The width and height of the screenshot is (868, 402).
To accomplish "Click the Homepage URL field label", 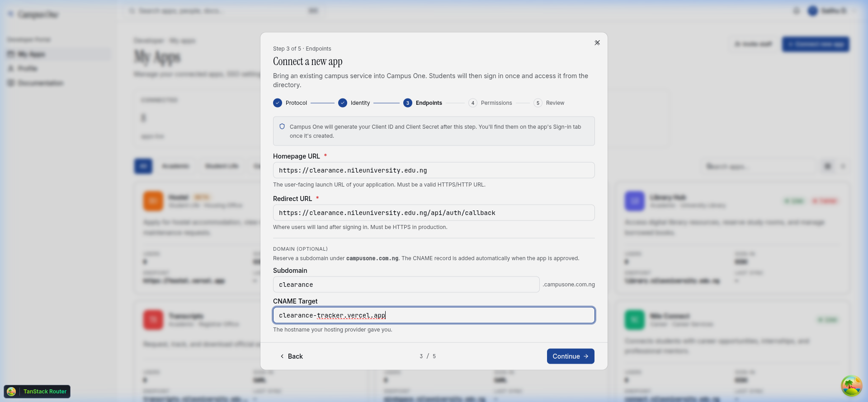I will tap(297, 156).
